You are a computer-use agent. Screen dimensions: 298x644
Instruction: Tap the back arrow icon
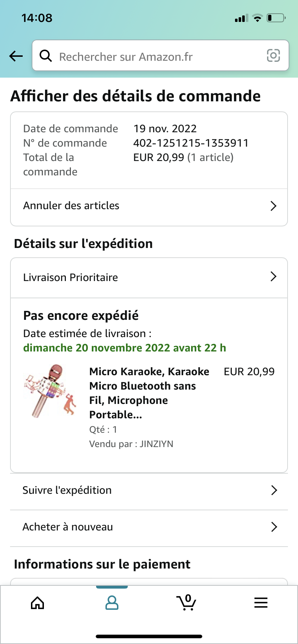[16, 56]
